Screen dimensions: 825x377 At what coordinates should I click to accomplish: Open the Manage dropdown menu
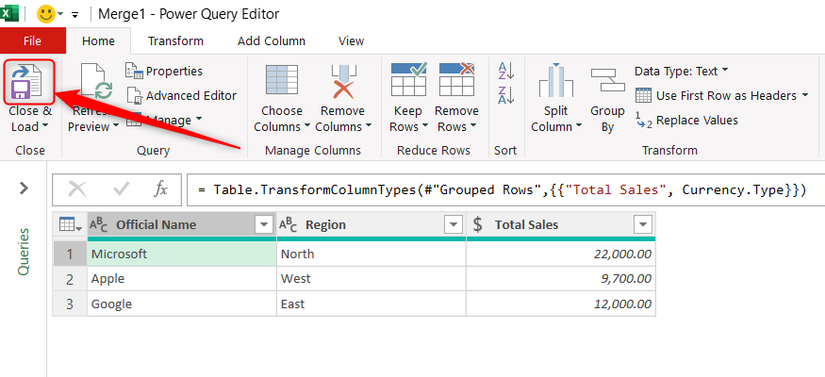[165, 120]
